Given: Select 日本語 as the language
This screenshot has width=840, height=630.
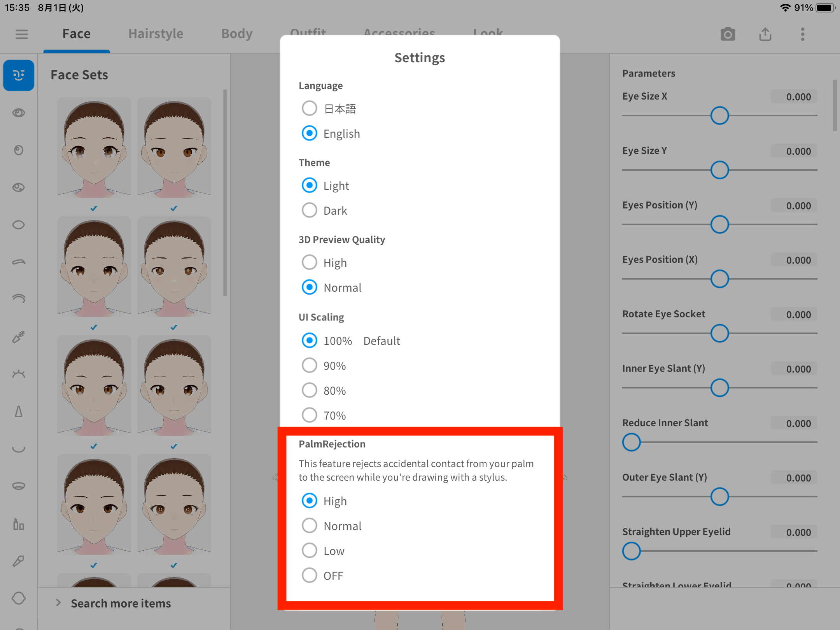Looking at the screenshot, I should coord(309,108).
